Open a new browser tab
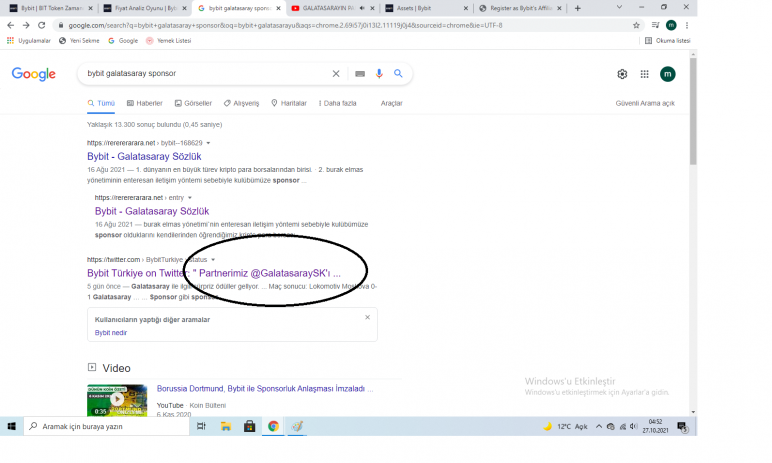Screen dimensions: 772x463 (x=578, y=8)
